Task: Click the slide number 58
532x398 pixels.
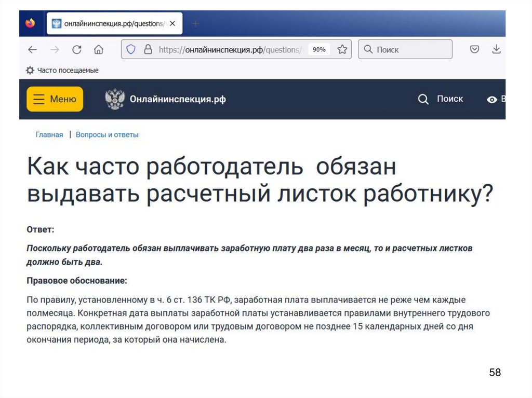Action: [x=495, y=372]
